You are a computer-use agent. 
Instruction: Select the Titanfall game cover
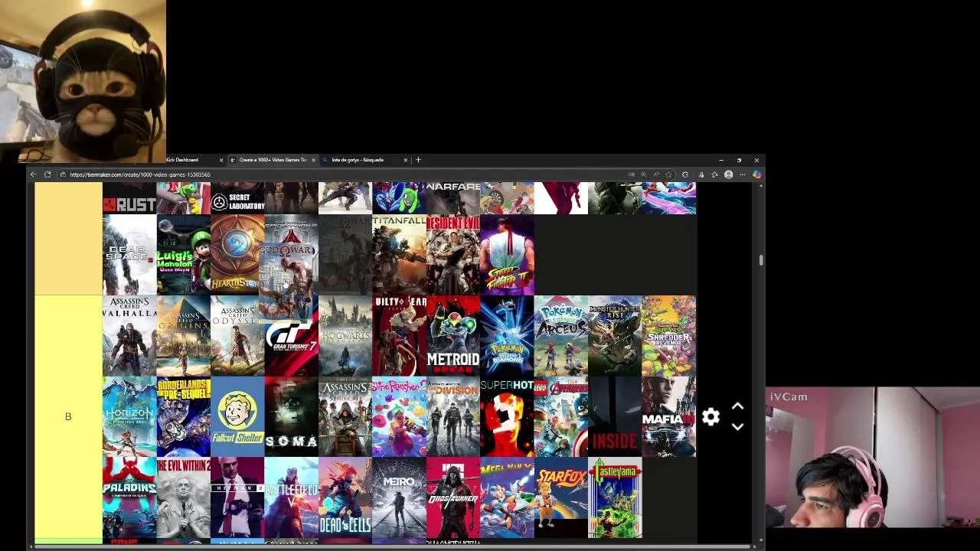pyautogui.click(x=399, y=255)
